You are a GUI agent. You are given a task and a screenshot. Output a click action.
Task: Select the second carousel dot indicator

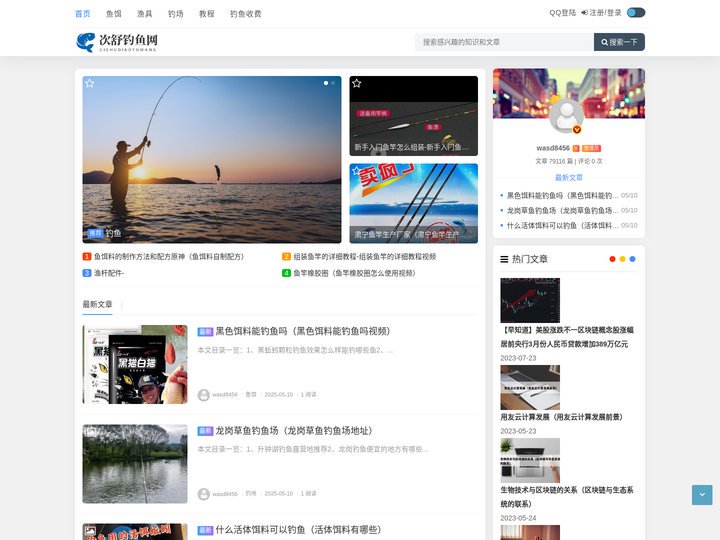click(x=333, y=83)
